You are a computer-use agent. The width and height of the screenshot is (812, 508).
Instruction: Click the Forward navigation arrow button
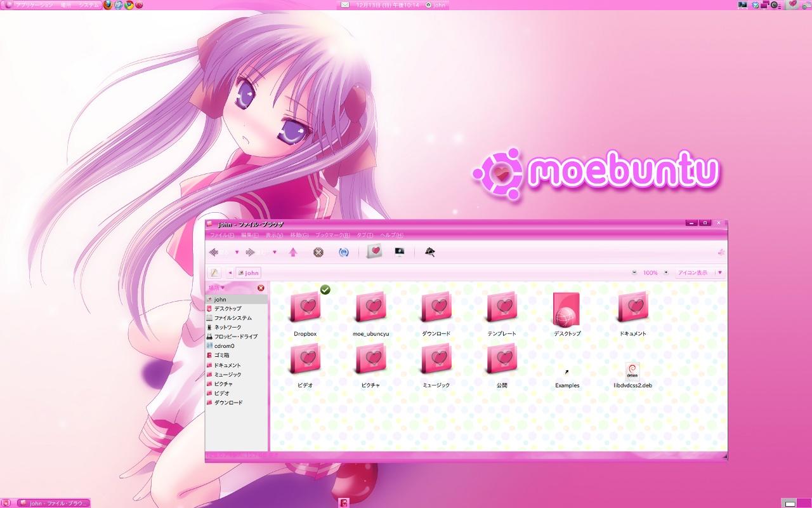click(x=256, y=252)
